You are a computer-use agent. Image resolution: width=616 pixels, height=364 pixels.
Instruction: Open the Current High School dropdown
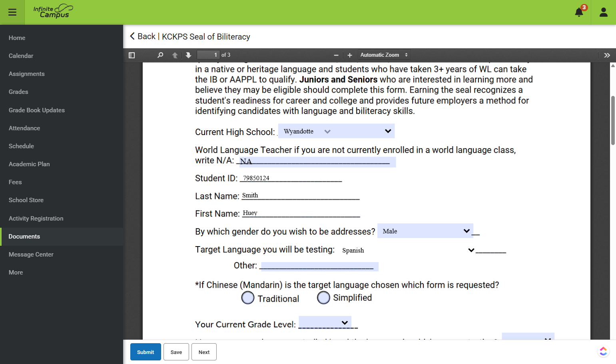336,131
